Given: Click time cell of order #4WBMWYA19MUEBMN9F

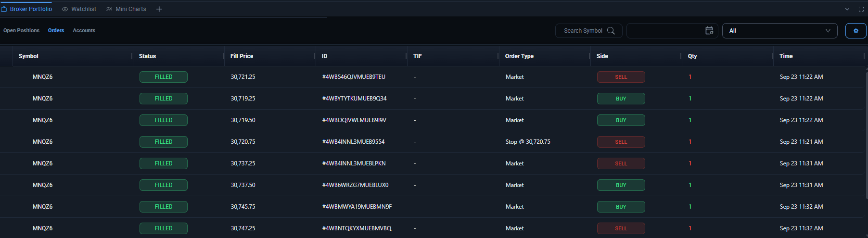Looking at the screenshot, I should (x=801, y=207).
